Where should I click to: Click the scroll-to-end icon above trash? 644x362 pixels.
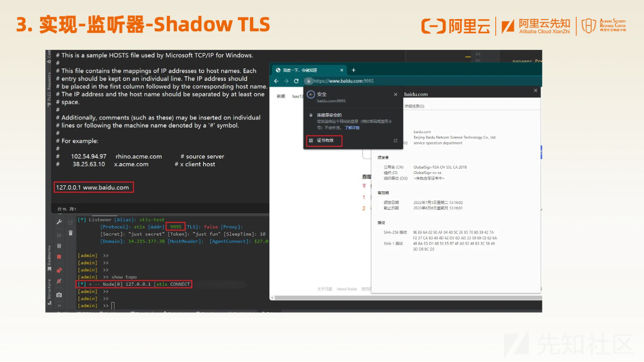pos(70,222)
